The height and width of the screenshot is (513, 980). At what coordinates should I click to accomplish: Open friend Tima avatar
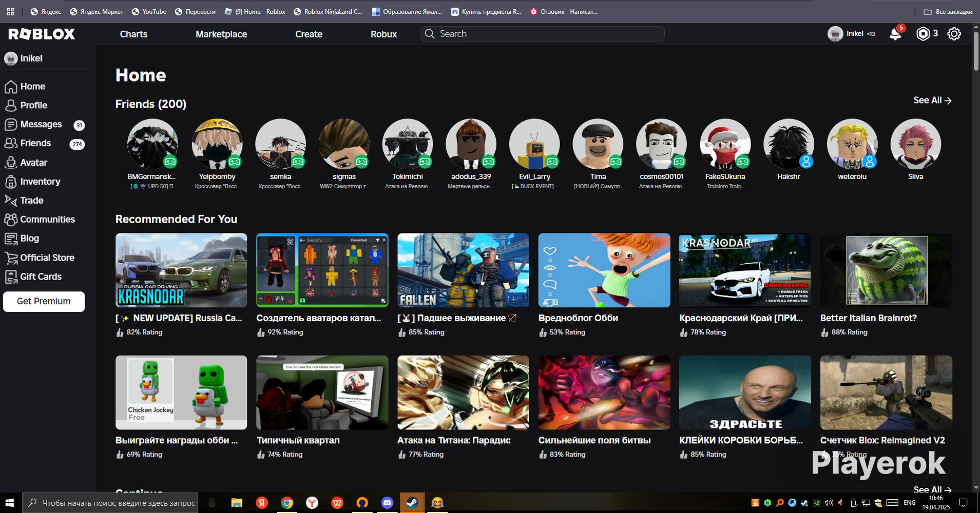tap(598, 144)
